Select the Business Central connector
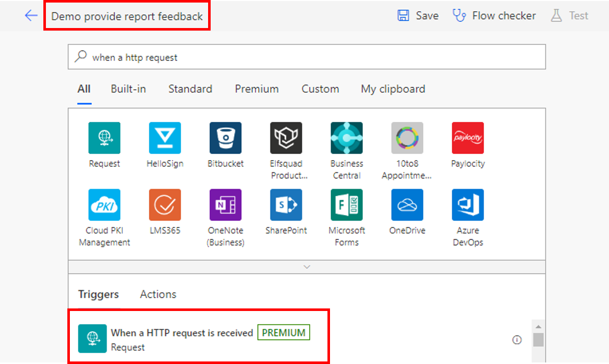 346,138
